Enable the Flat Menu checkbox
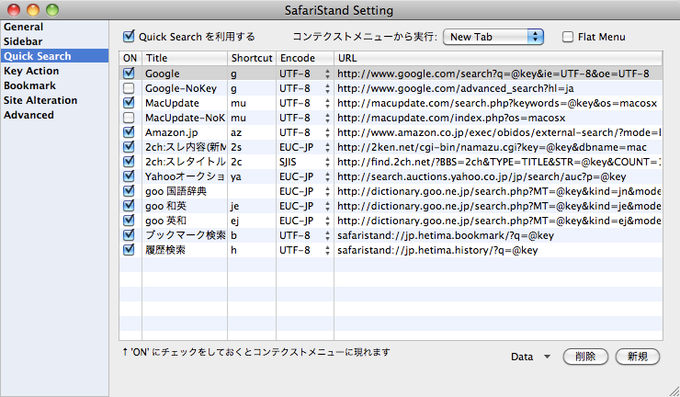680x397 pixels. (x=568, y=37)
